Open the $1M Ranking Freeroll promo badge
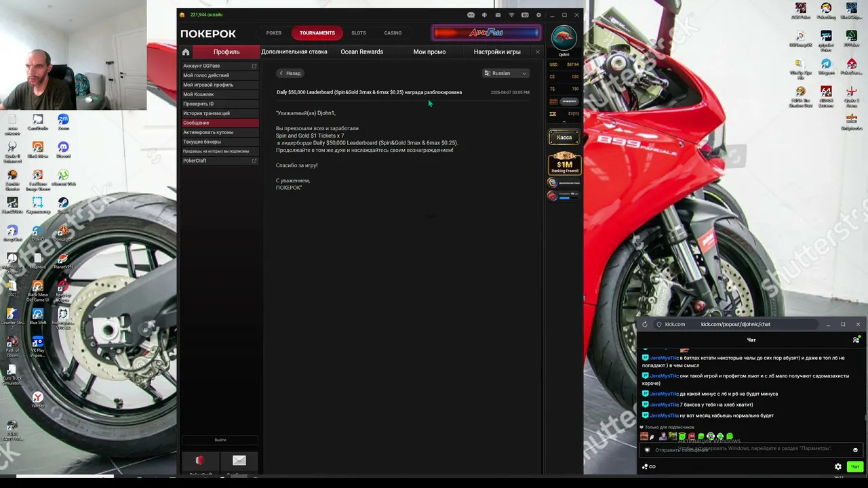The image size is (868, 488). [x=564, y=163]
